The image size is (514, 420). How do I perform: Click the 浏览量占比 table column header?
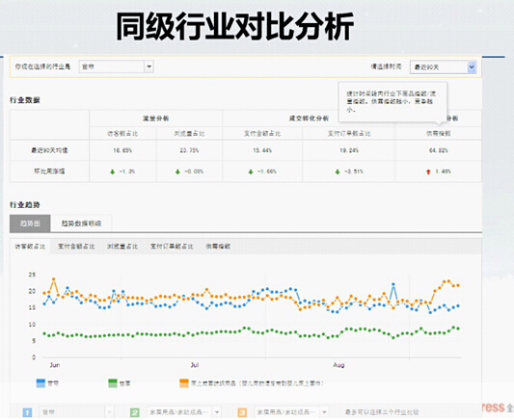pos(189,134)
